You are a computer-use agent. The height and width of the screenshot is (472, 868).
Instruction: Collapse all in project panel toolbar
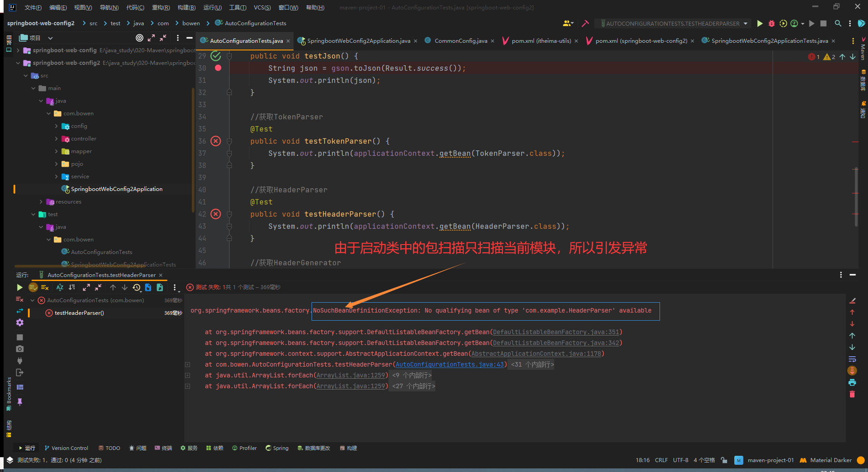163,38
